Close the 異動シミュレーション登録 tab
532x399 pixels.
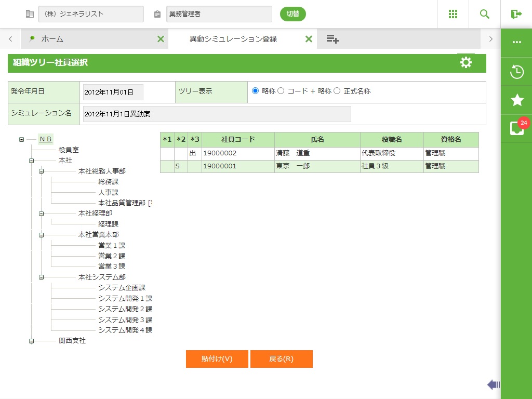click(309, 39)
